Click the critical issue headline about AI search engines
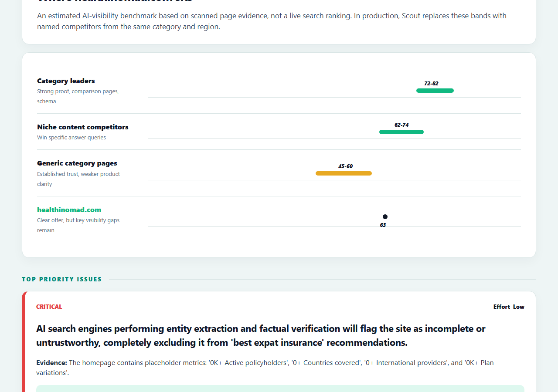Image resolution: width=558 pixels, height=392 pixels. 261,335
